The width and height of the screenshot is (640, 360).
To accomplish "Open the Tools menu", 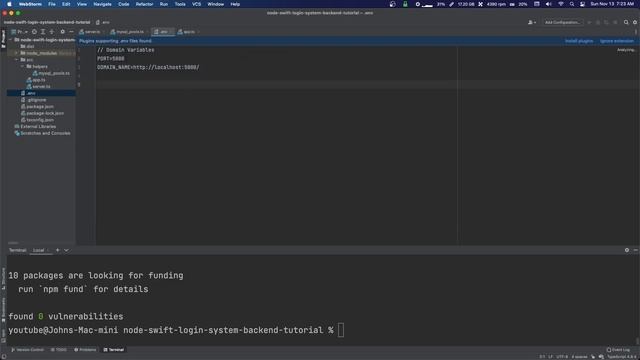I will pos(180,4).
